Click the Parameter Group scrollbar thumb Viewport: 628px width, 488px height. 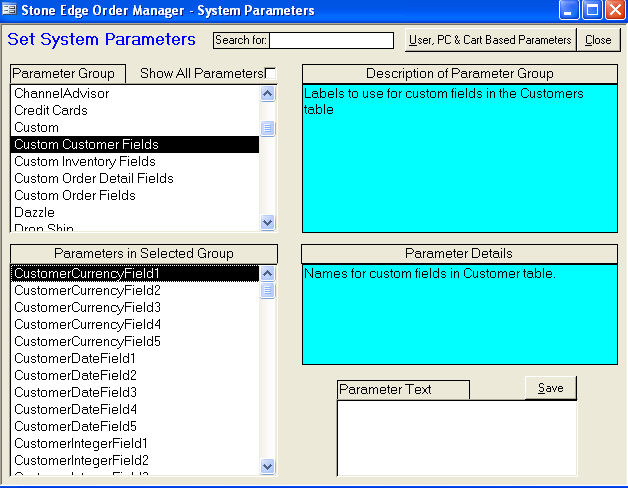(x=268, y=128)
